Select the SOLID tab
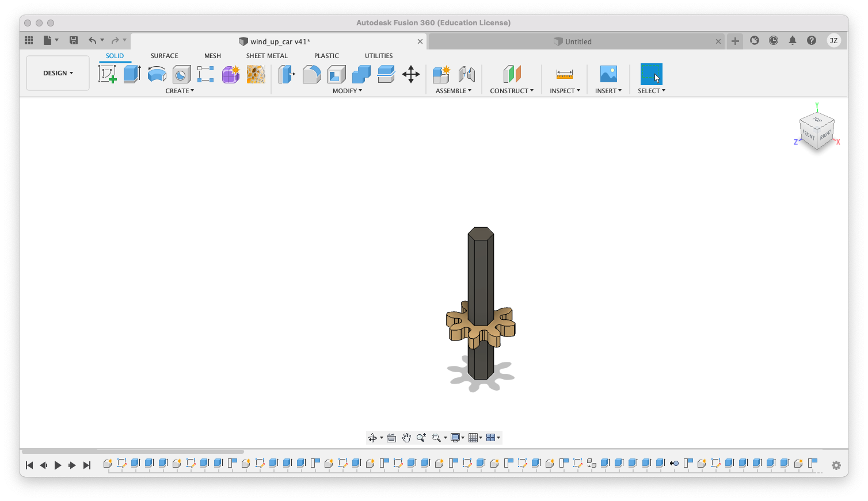The width and height of the screenshot is (868, 501). click(x=115, y=56)
